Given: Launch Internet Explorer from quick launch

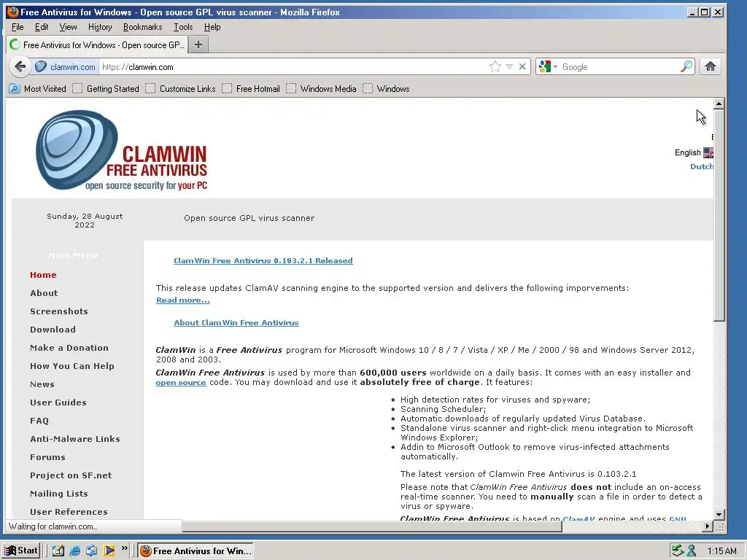Looking at the screenshot, I should coord(75,551).
